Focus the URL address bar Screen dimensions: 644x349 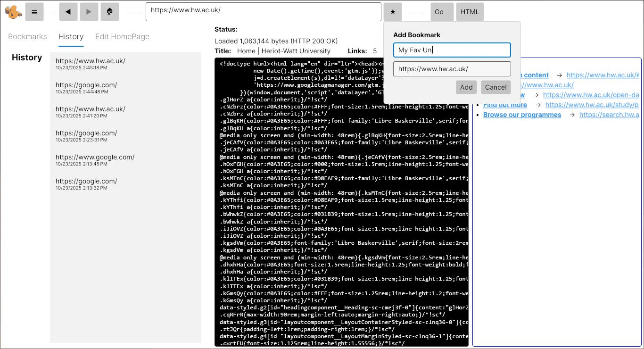[264, 12]
